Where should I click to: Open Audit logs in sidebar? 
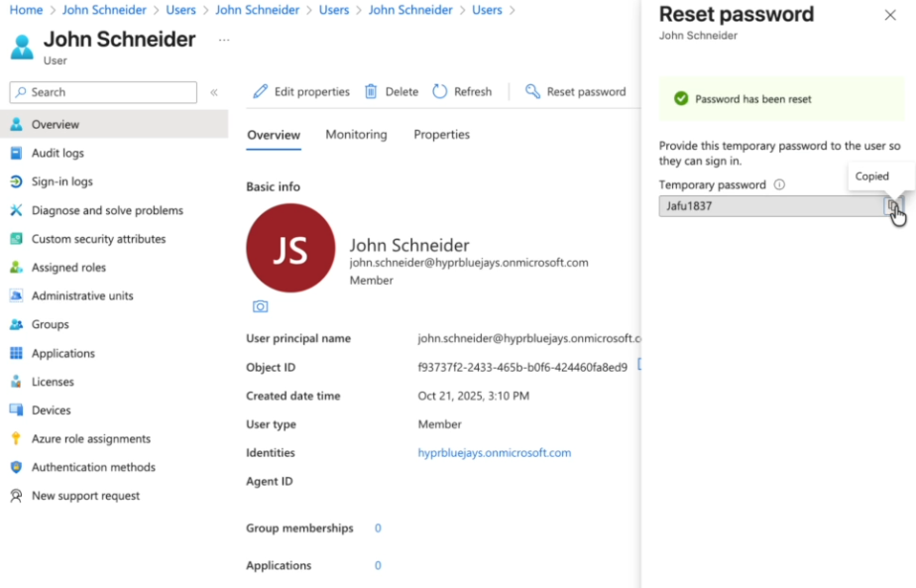(x=57, y=154)
